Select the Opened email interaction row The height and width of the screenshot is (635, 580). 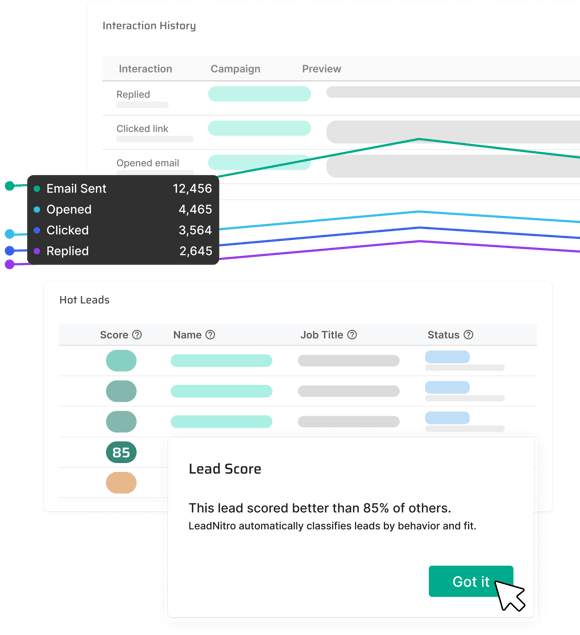pyautogui.click(x=341, y=166)
